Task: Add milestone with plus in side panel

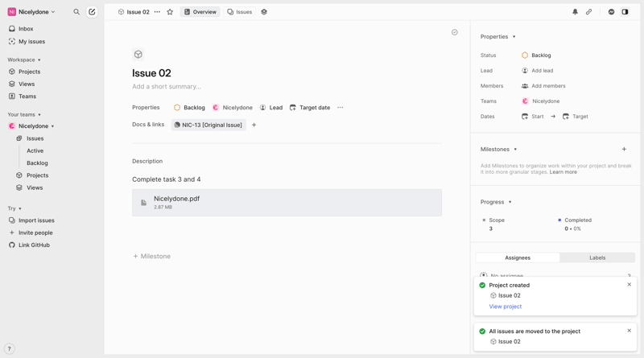Action: point(624,150)
